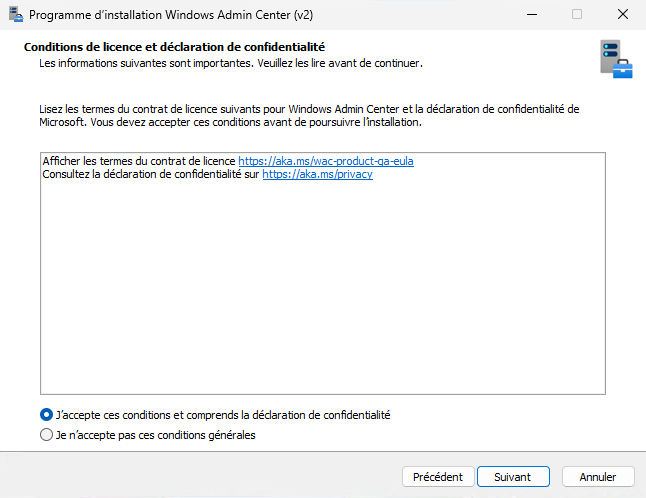Click the 'Les informations suivantes sont importantes' text
Screen dimensions: 646x498
coord(231,63)
